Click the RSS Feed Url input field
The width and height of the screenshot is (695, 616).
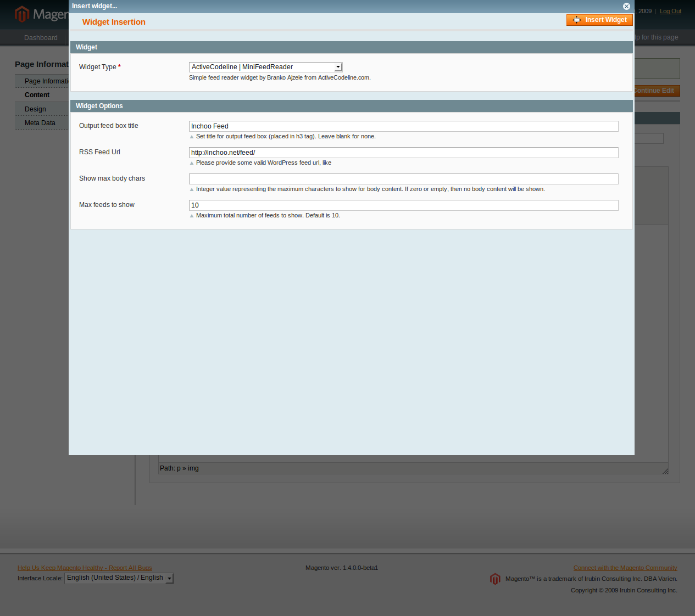[404, 153]
